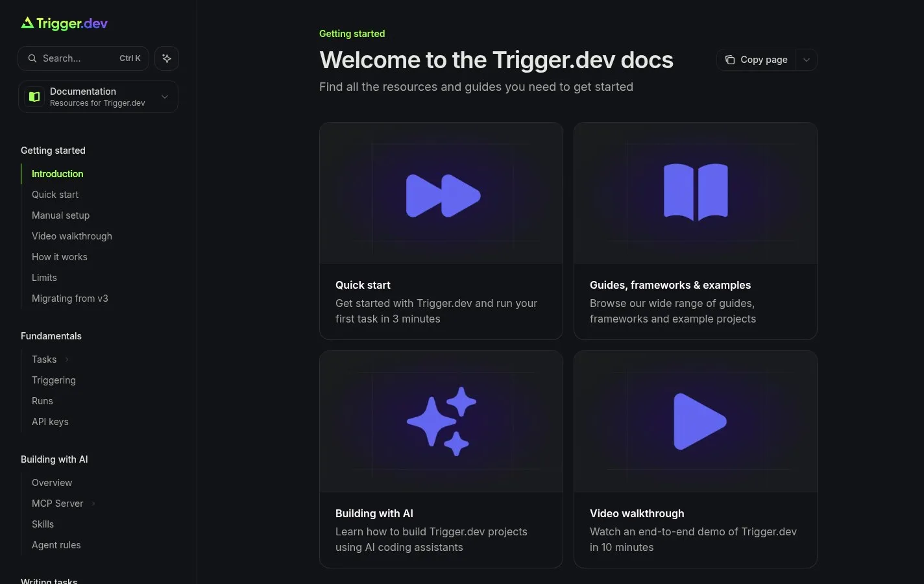Open the API keys page
This screenshot has height=584, width=924.
pyautogui.click(x=50, y=422)
